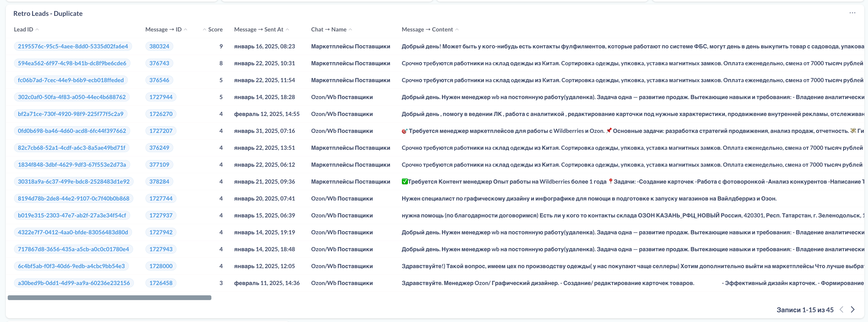Screen dimensions: 868x322
Task: Open message ID 376249
Action: pos(159,148)
